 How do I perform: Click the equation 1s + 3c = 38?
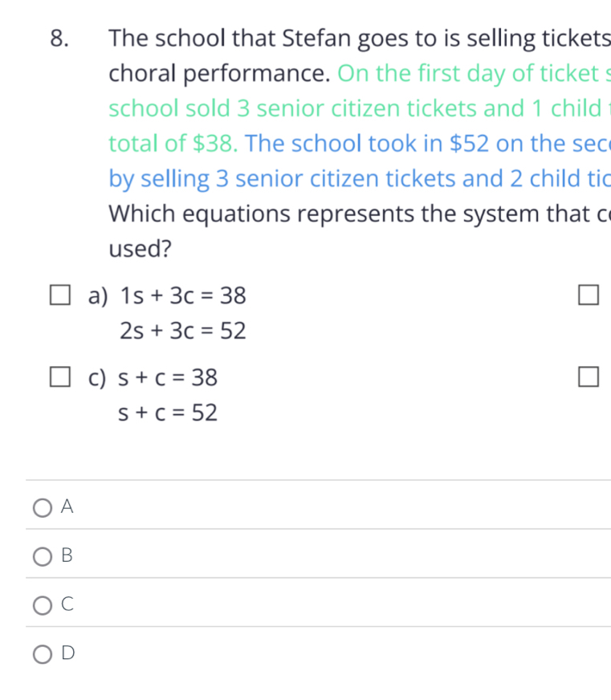point(182,296)
